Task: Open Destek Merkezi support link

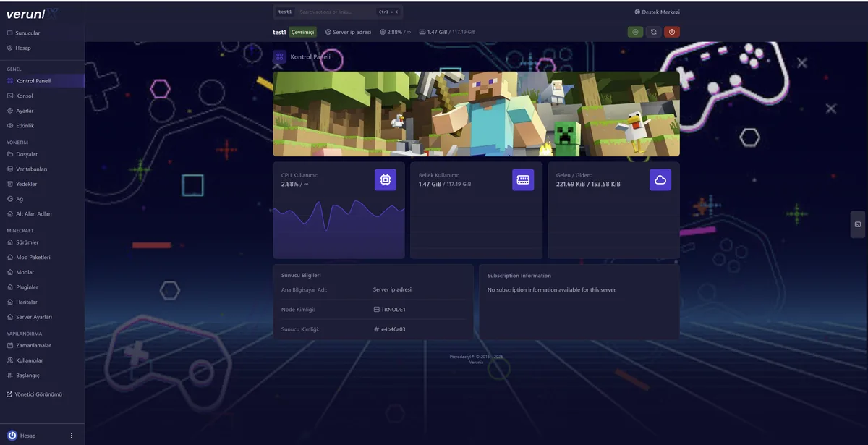Action: pyautogui.click(x=658, y=12)
